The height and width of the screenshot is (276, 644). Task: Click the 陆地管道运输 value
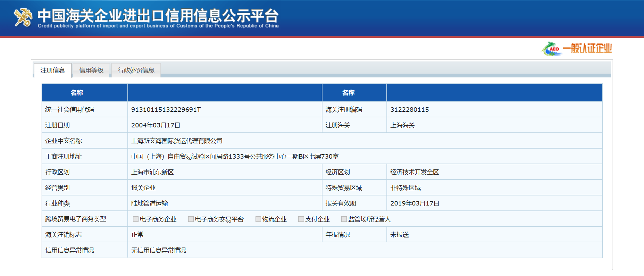(150, 203)
